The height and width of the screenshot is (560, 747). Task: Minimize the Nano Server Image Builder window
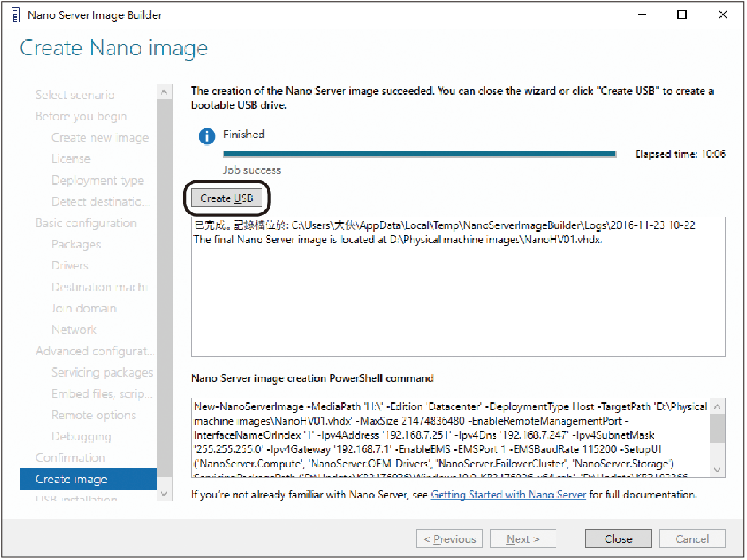point(642,14)
